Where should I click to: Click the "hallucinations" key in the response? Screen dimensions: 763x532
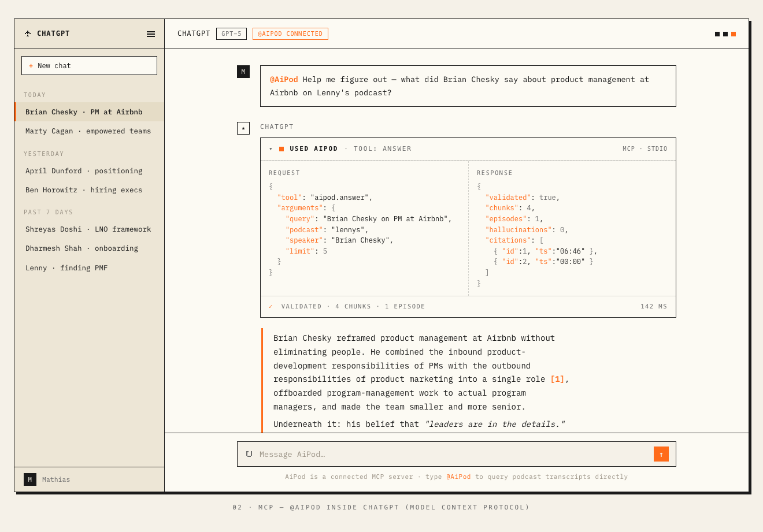point(518,230)
